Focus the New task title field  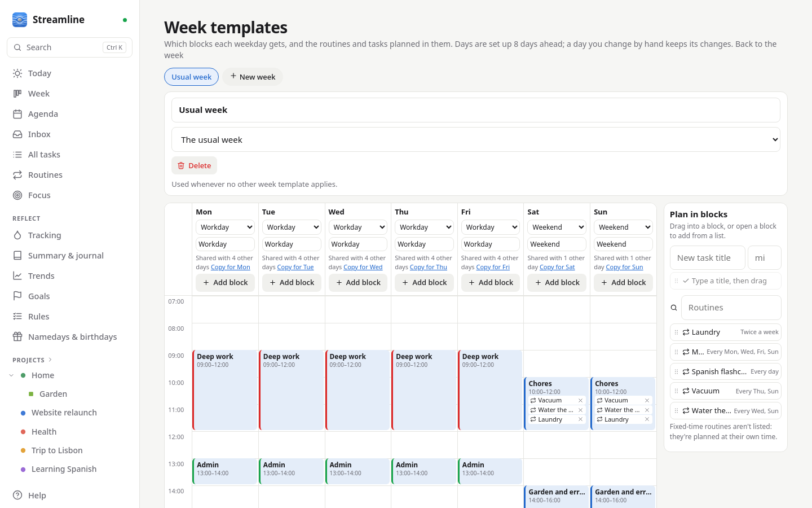[x=708, y=258]
